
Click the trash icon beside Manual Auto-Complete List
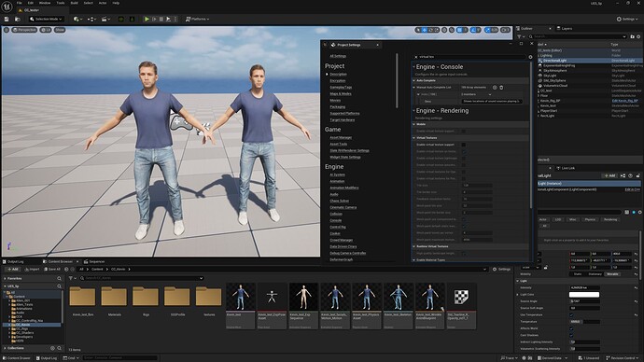click(501, 88)
